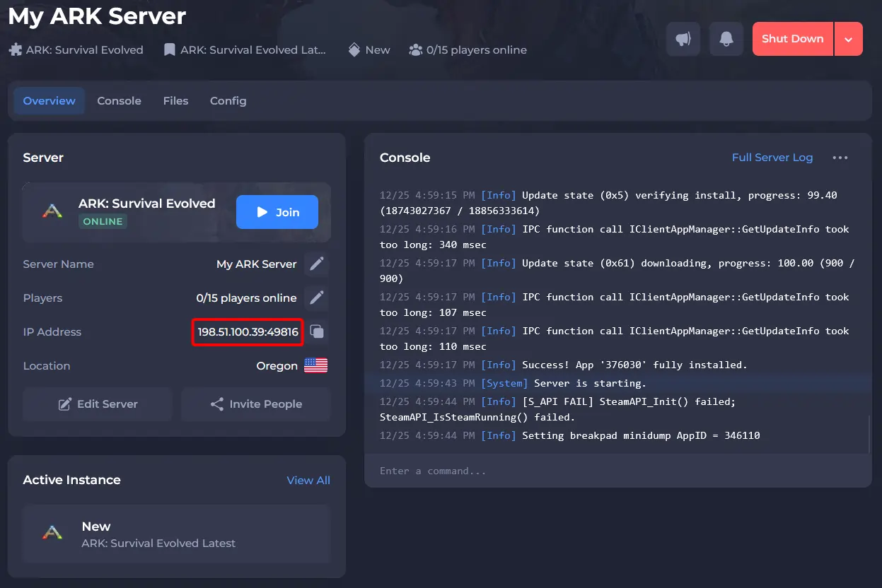The height and width of the screenshot is (588, 882).
Task: Click the 'Setting breakpad minidump' log line
Action: [570, 435]
